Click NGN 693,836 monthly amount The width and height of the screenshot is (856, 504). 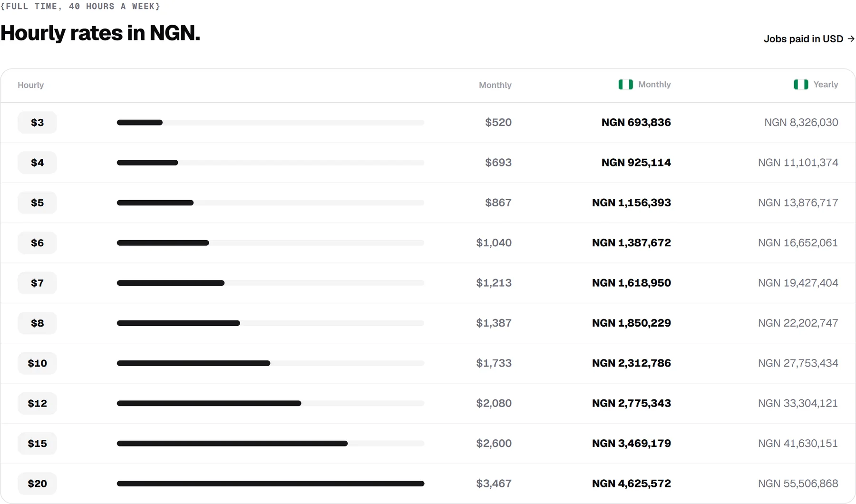pyautogui.click(x=636, y=123)
